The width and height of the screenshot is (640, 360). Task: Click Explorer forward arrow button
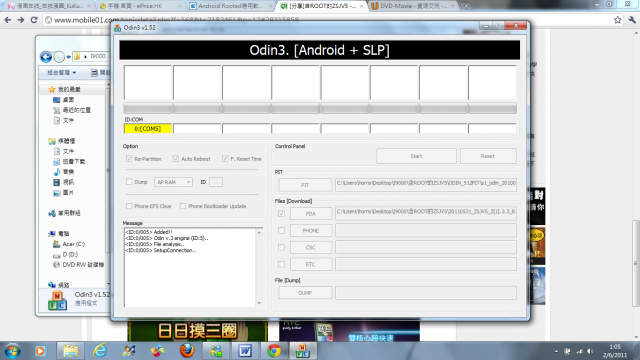click(x=59, y=57)
